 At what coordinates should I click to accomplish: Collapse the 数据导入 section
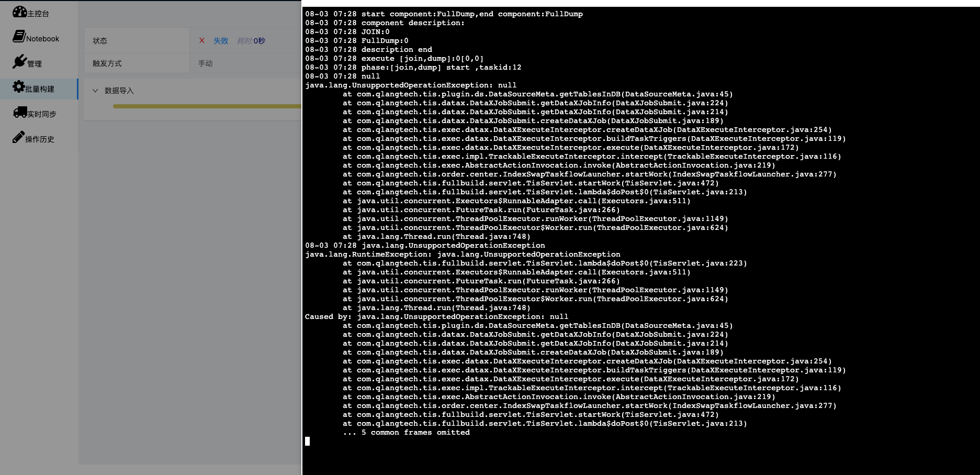coord(95,90)
